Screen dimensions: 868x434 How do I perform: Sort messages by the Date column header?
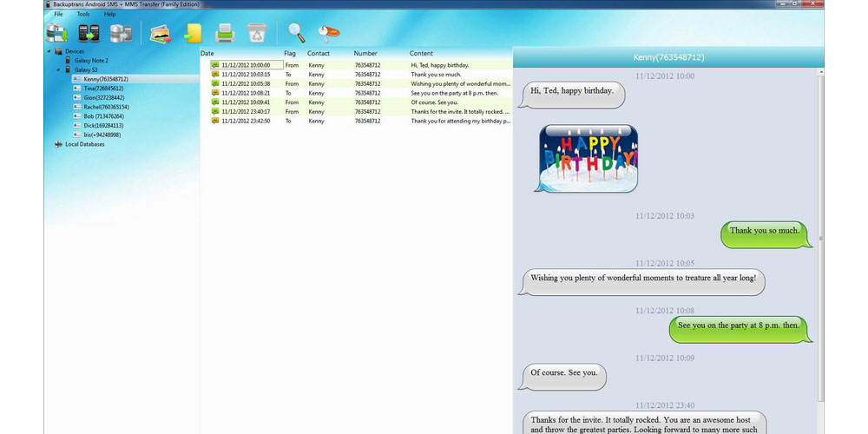click(x=207, y=54)
